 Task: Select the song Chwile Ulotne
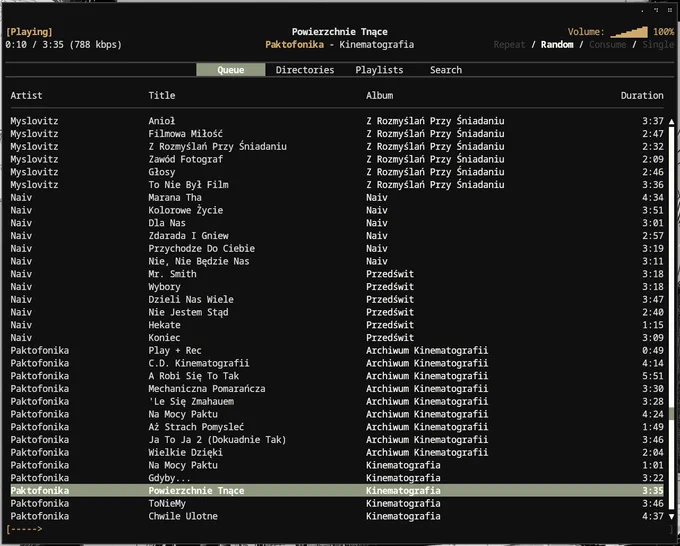coord(337,516)
